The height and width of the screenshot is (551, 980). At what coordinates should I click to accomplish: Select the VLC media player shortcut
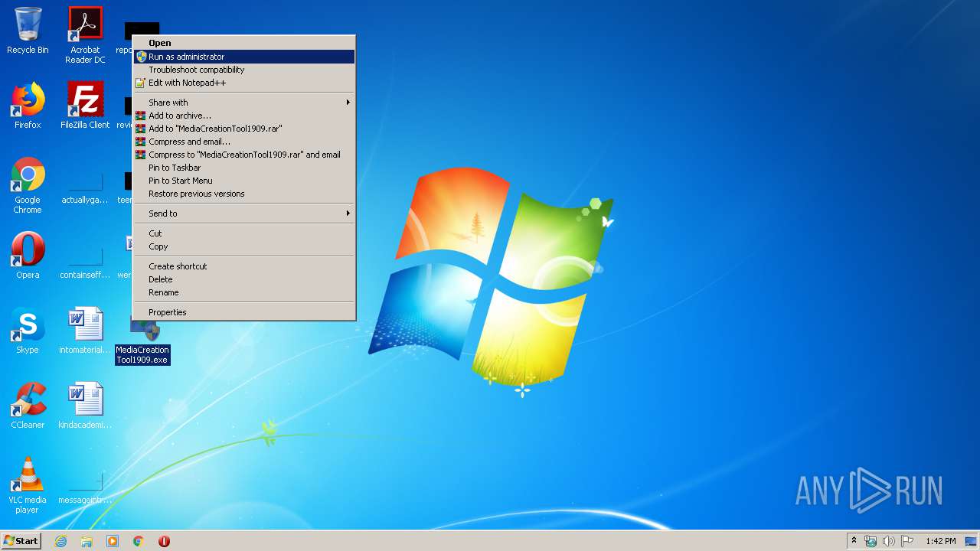(28, 485)
